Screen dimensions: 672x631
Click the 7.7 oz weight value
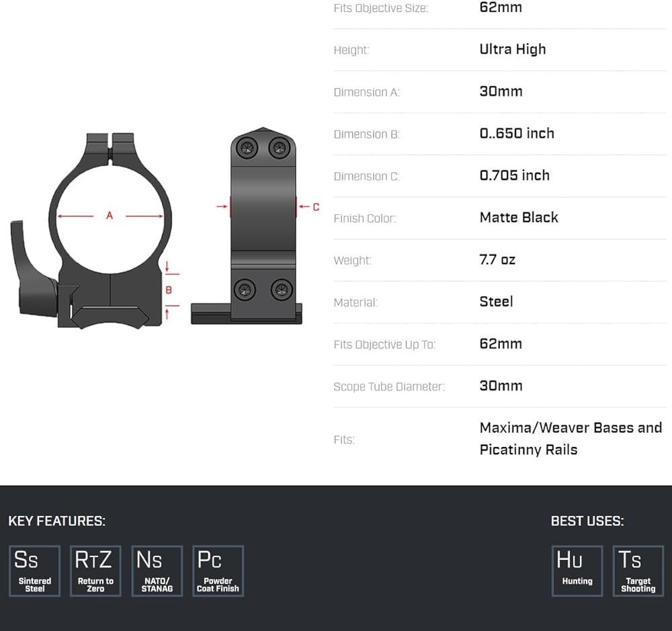(497, 260)
